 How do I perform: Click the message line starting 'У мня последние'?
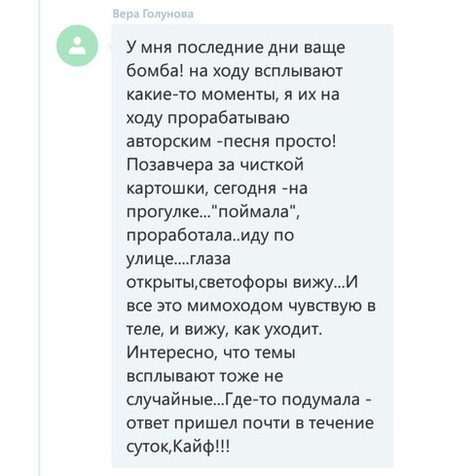point(236,48)
